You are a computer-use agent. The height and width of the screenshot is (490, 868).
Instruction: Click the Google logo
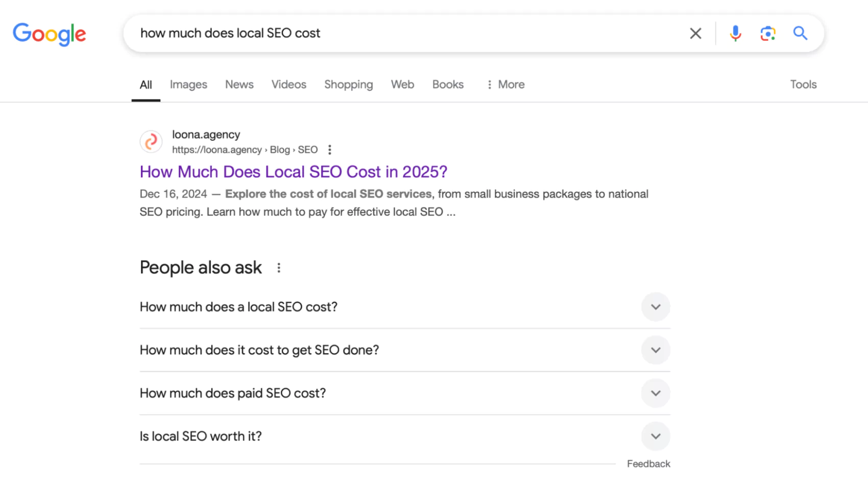[50, 34]
